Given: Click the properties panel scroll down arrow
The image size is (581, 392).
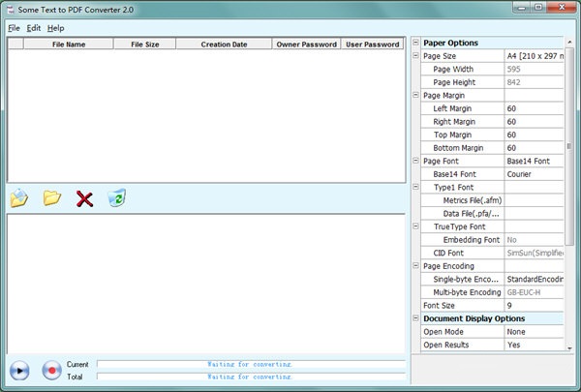Looking at the screenshot, I should click(x=569, y=348).
